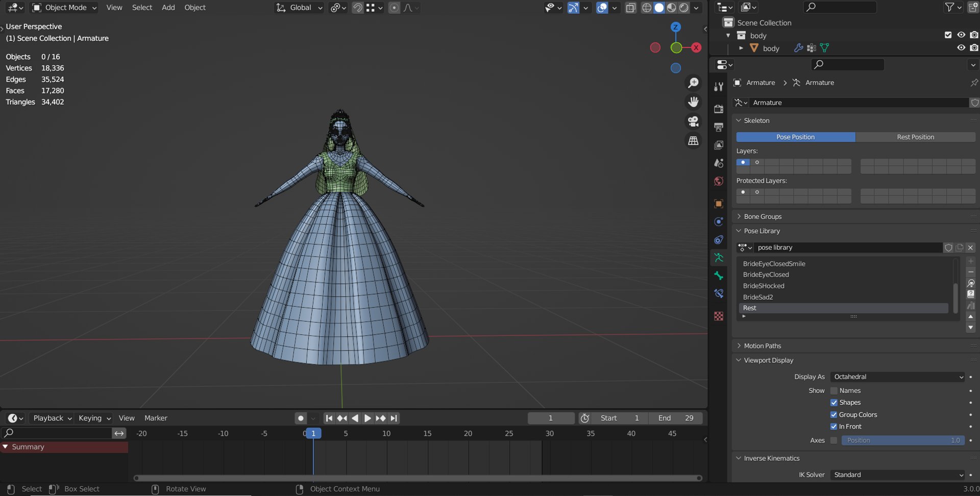
Task: Click the zoom view magnifier in viewport
Action: [693, 83]
